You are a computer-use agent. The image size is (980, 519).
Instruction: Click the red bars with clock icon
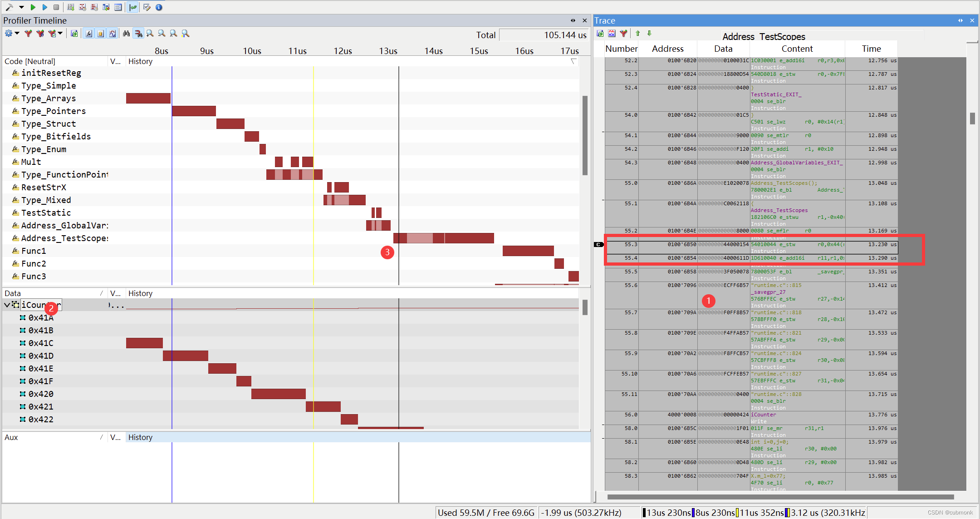pyautogui.click(x=94, y=7)
